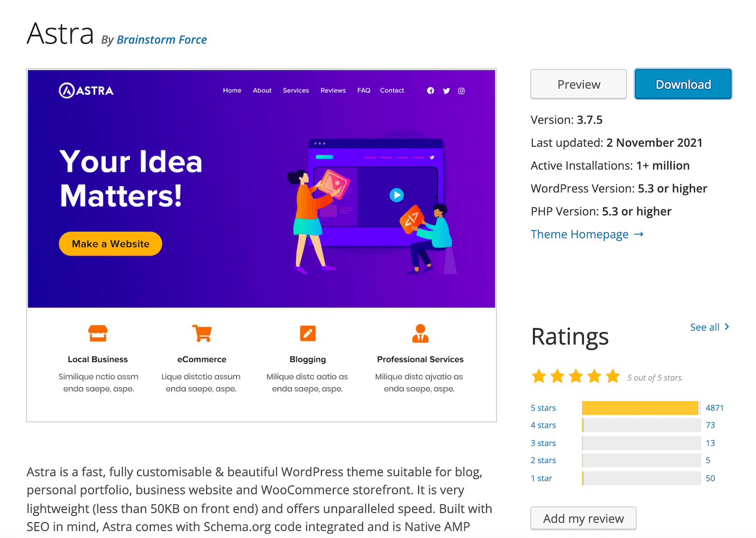The height and width of the screenshot is (538, 756).
Task: Click the Preview button
Action: pos(578,84)
